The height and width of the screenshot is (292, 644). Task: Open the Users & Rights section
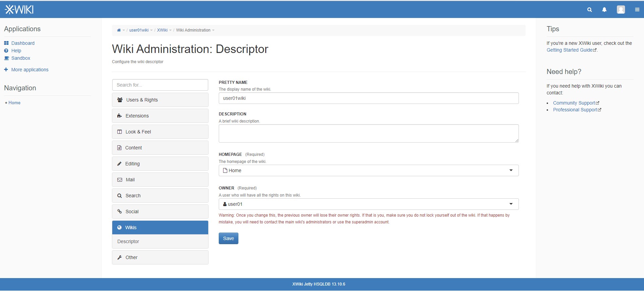pyautogui.click(x=160, y=100)
